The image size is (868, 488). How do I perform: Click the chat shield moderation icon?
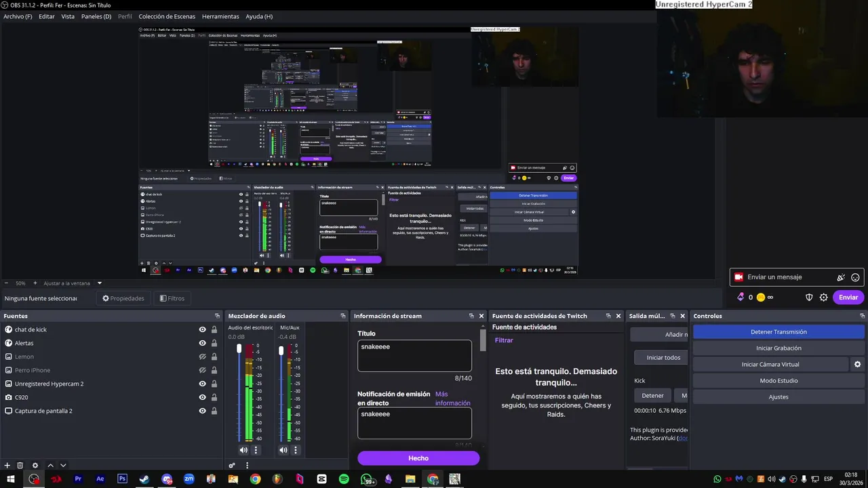[x=809, y=298]
